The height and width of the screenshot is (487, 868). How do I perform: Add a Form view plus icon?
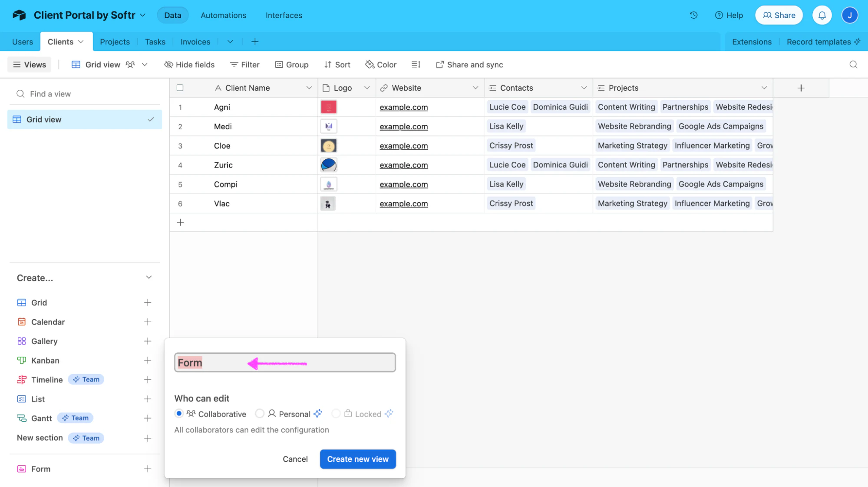pos(148,469)
